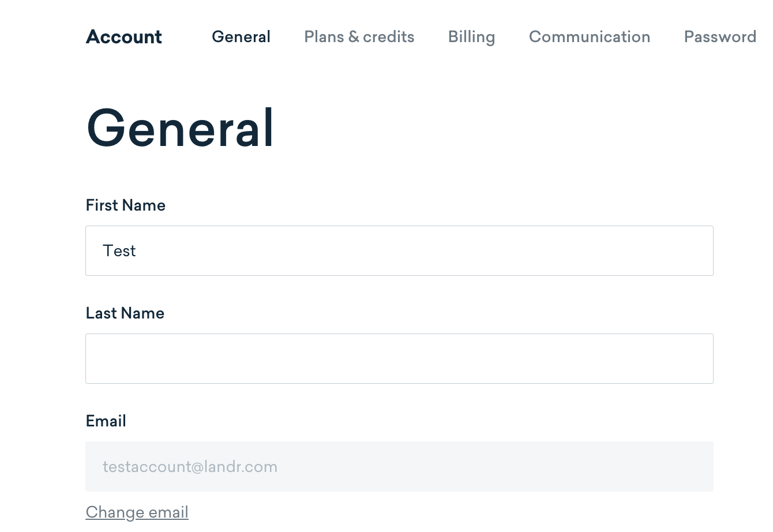Click into the empty Last Name field

[399, 358]
